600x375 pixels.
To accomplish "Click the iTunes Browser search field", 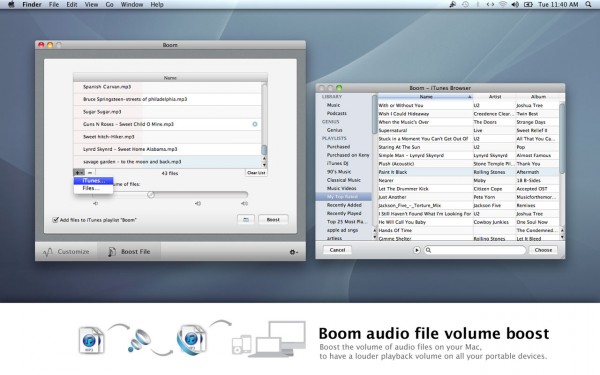I will [475, 250].
